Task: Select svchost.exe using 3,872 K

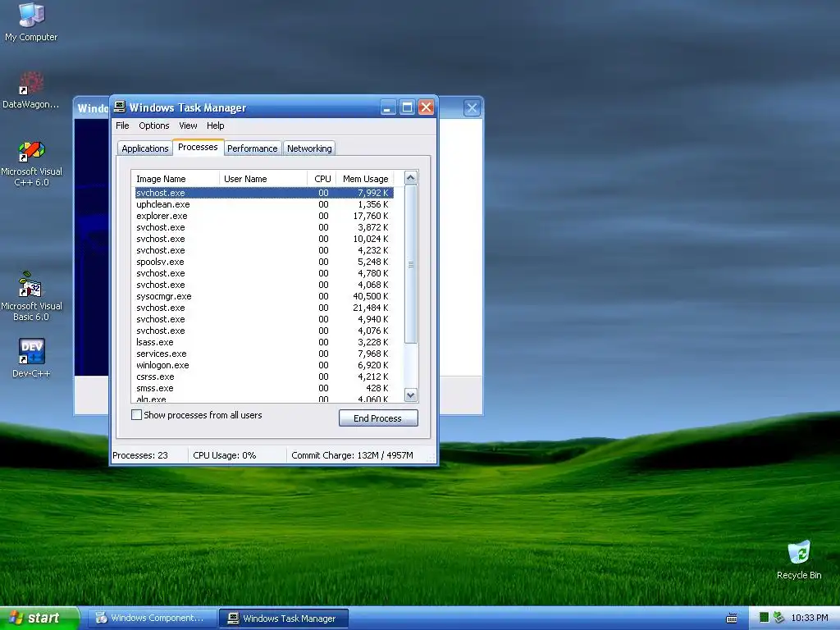Action: (264, 227)
